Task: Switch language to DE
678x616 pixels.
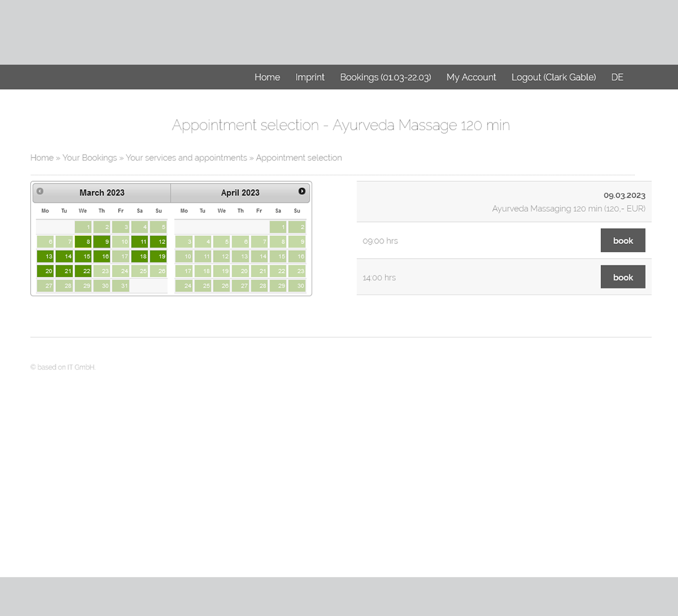Action: coord(617,77)
